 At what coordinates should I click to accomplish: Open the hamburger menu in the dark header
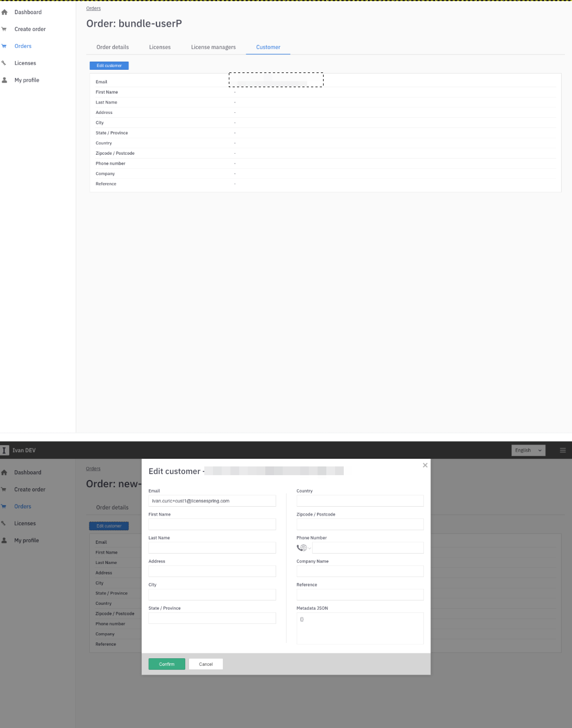[x=563, y=450]
